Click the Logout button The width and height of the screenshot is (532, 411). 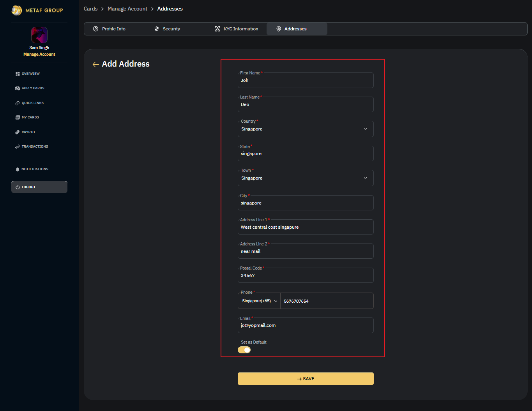39,187
